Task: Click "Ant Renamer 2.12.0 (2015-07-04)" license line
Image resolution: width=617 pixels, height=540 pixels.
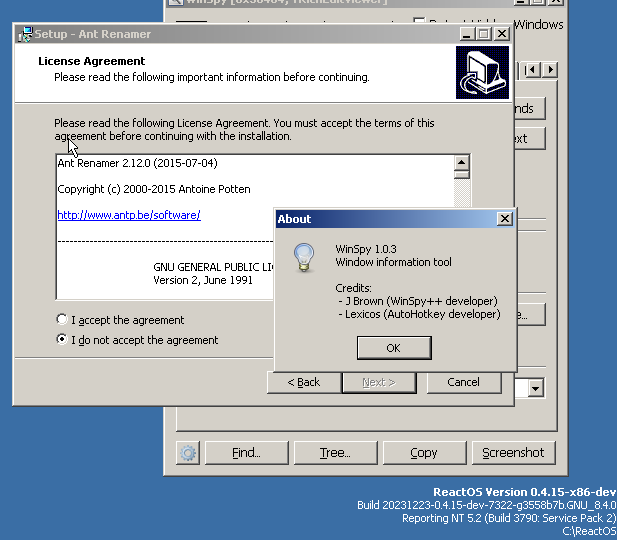Action: pos(137,163)
